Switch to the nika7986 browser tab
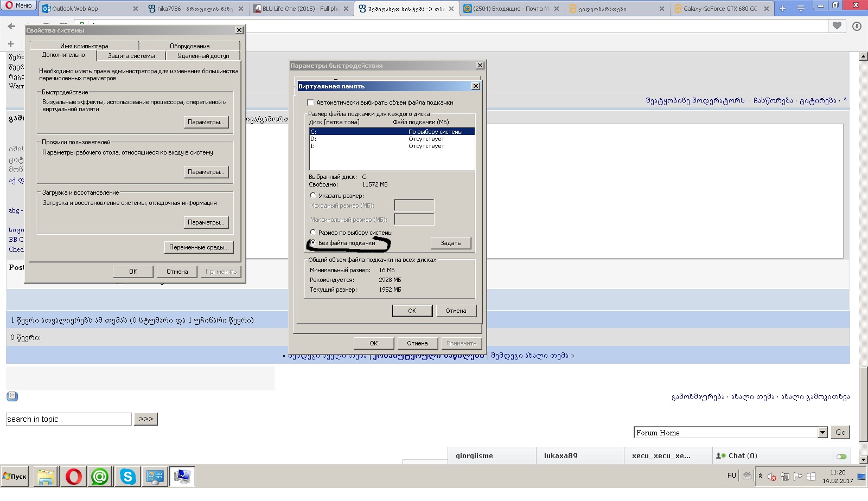The height and width of the screenshot is (501, 868). click(195, 9)
